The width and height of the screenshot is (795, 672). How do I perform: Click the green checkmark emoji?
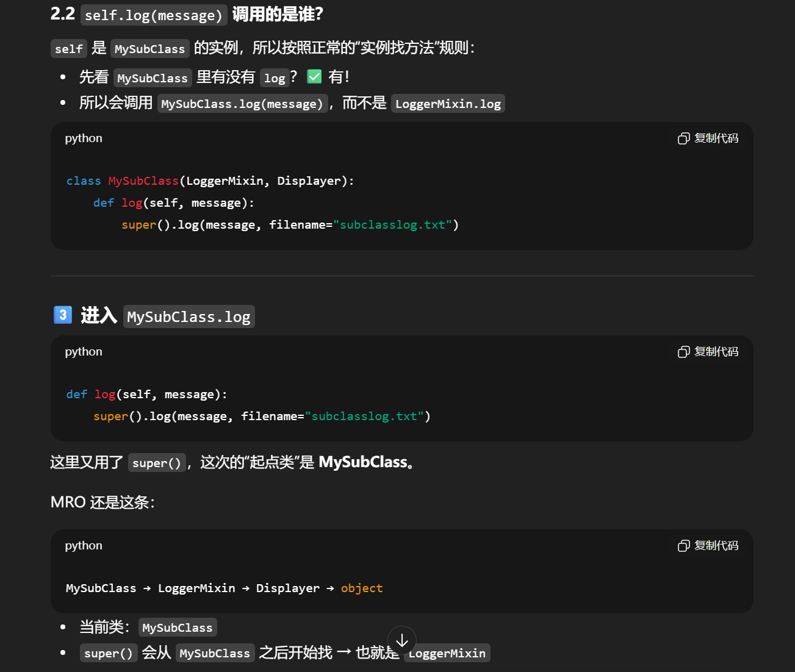pyautogui.click(x=314, y=77)
